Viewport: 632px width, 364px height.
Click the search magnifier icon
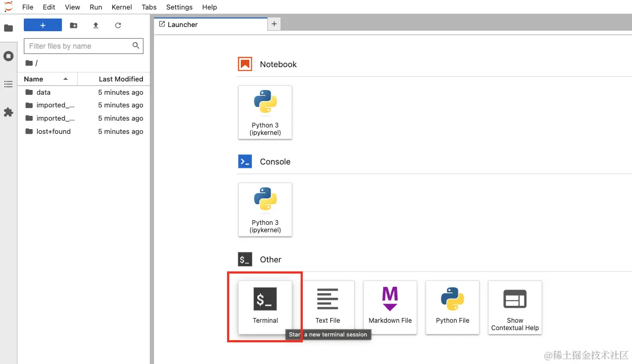(x=136, y=46)
